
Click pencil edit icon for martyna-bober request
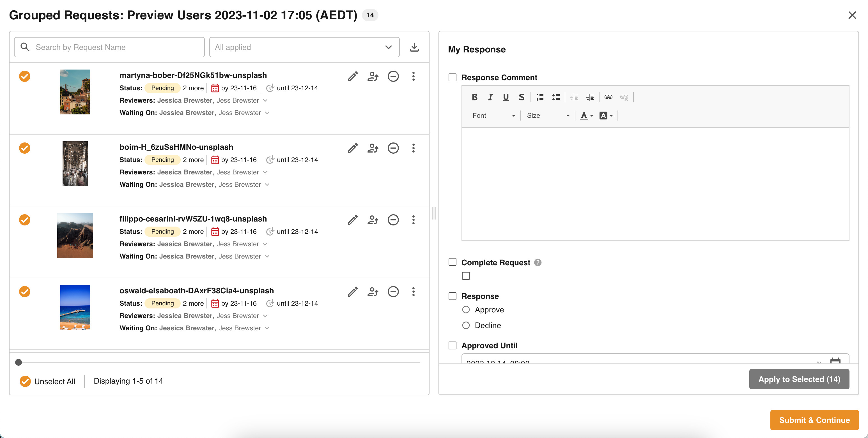(352, 76)
